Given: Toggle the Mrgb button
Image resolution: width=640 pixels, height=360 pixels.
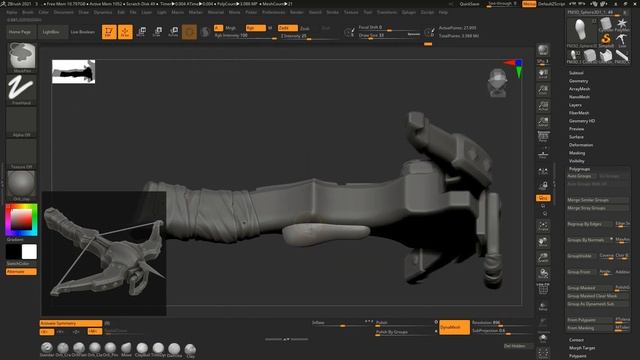Looking at the screenshot, I should pyautogui.click(x=231, y=28).
